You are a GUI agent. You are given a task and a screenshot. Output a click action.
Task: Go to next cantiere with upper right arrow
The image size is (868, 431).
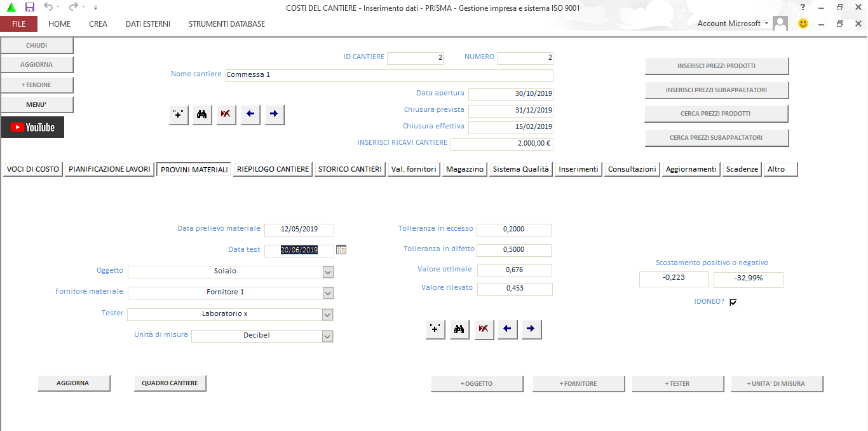coord(274,114)
